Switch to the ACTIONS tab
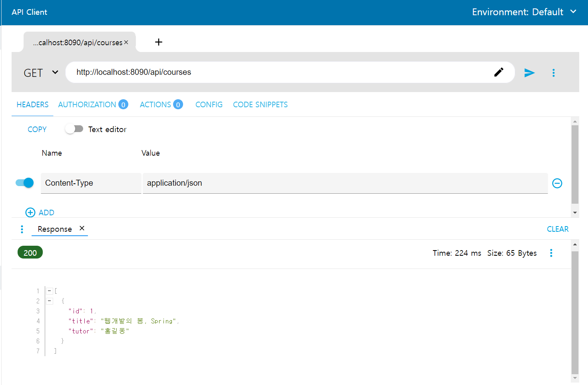588x385 pixels. (161, 104)
